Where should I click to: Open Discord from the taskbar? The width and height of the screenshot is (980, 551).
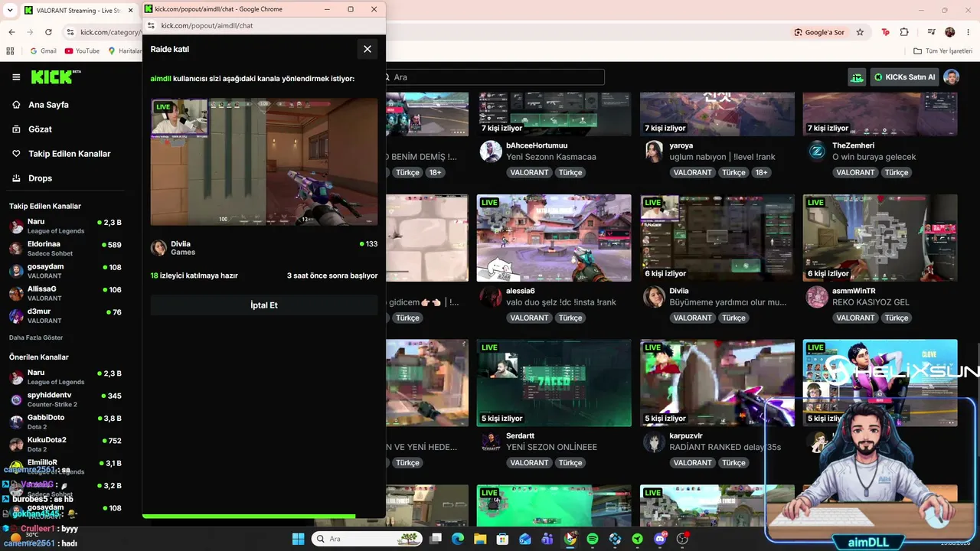click(x=659, y=539)
